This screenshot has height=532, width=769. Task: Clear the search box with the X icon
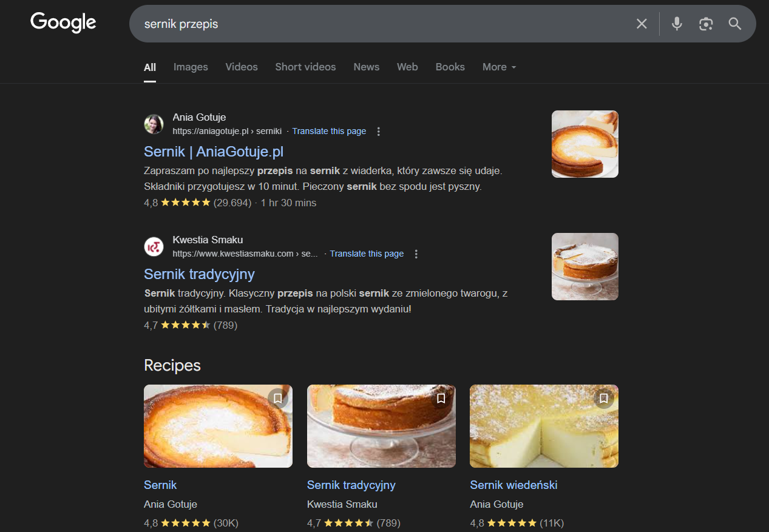[642, 24]
